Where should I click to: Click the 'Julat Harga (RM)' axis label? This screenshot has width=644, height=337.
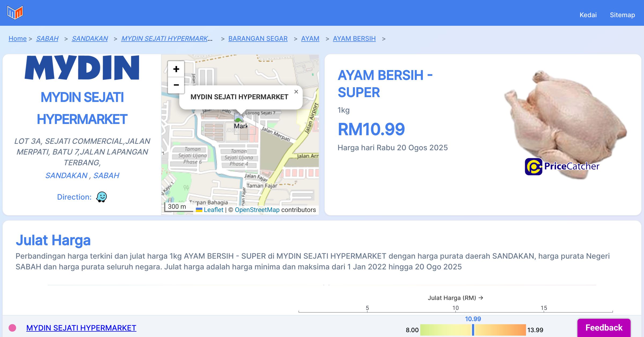click(455, 298)
